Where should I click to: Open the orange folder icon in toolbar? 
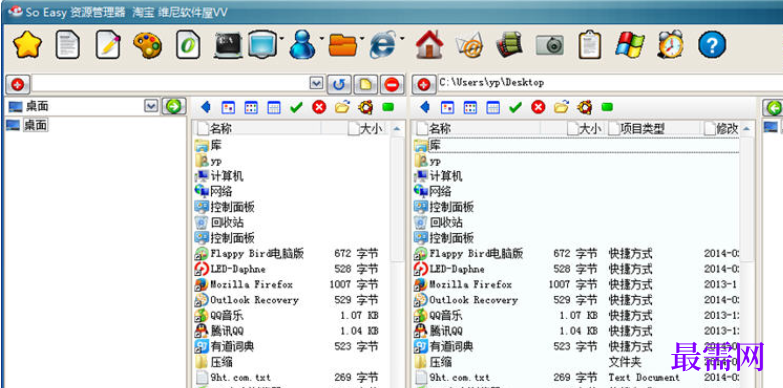point(343,45)
